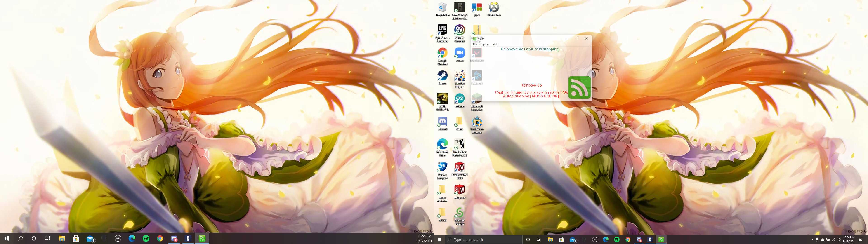Select the MOSS folder on the desktop
Image resolution: width=868 pixels, height=244 pixels.
pyautogui.click(x=442, y=215)
